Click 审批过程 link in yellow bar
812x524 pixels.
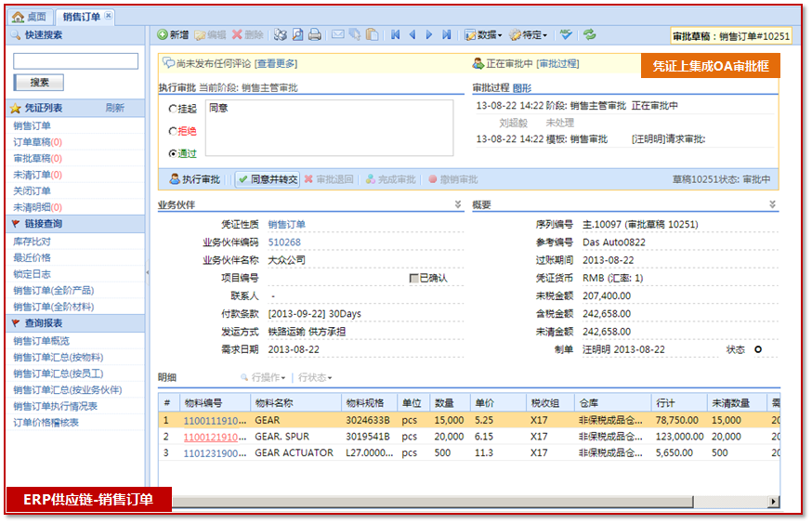coord(557,63)
